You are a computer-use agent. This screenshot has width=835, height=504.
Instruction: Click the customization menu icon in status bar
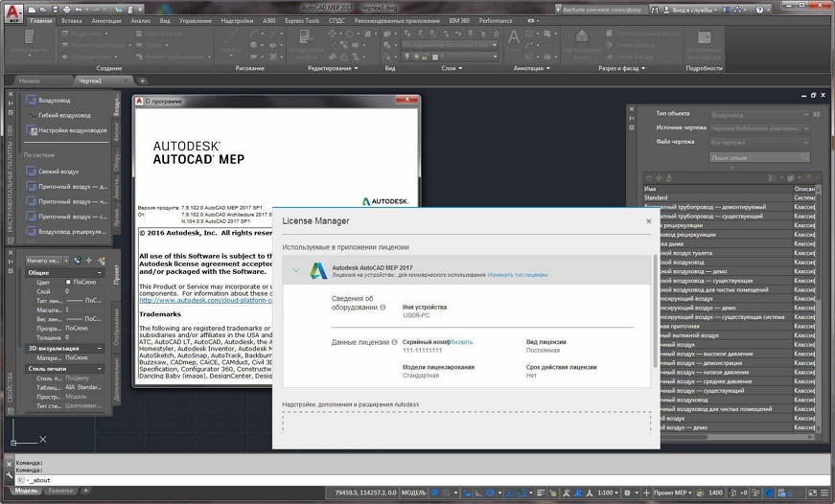pyautogui.click(x=825, y=493)
